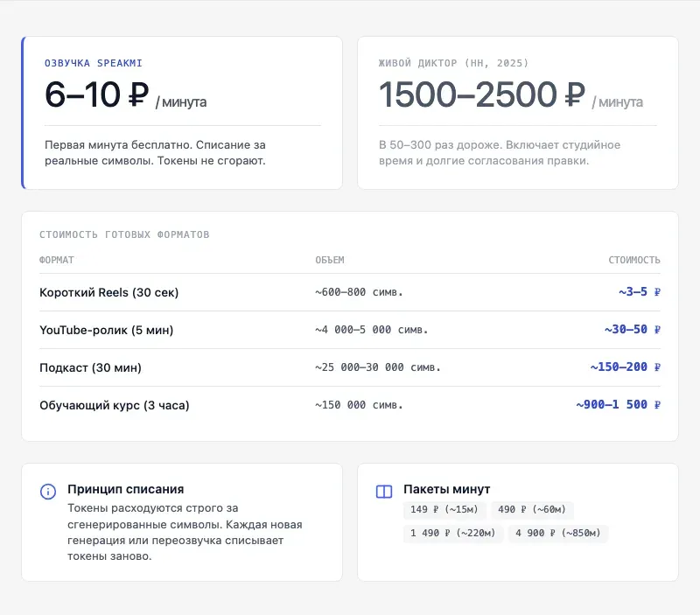Select the Обучающий курс (3 часа) row

coord(349,405)
